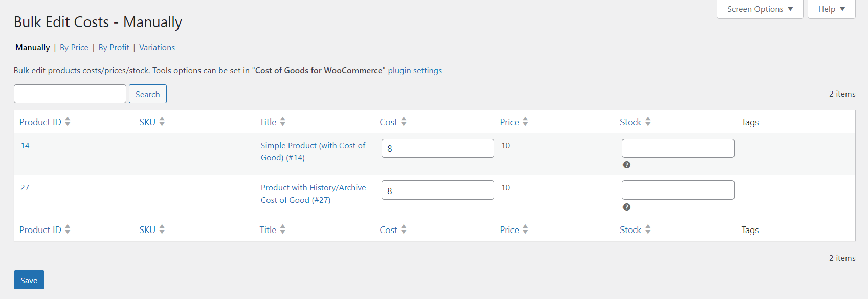This screenshot has width=868, height=299.
Task: Click the cost field for product 27
Action: (x=438, y=190)
